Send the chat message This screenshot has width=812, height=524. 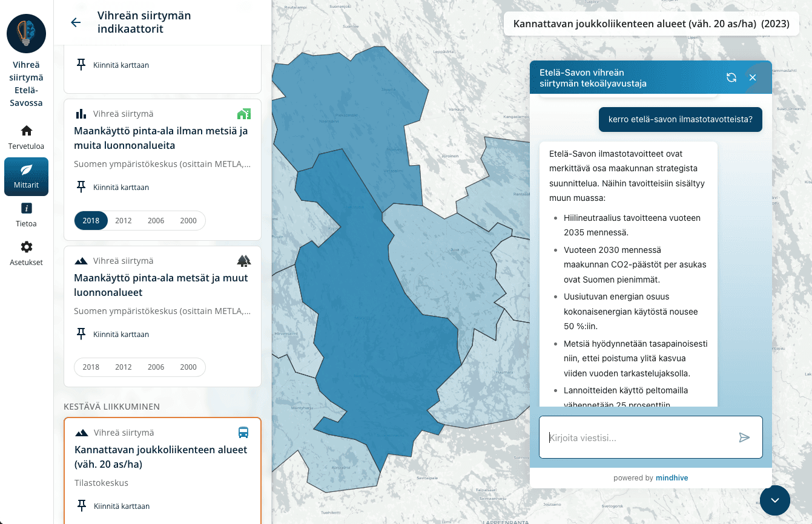pos(744,437)
